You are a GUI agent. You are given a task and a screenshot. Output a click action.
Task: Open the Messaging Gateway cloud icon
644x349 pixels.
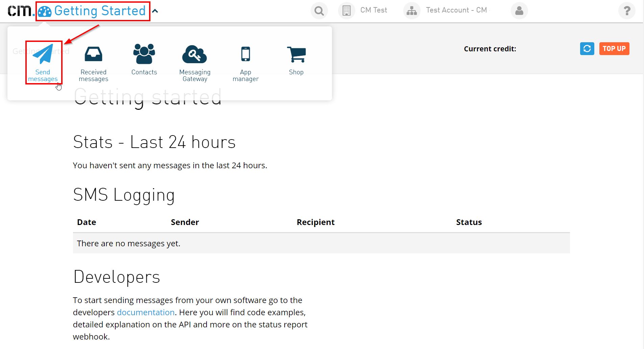point(195,54)
